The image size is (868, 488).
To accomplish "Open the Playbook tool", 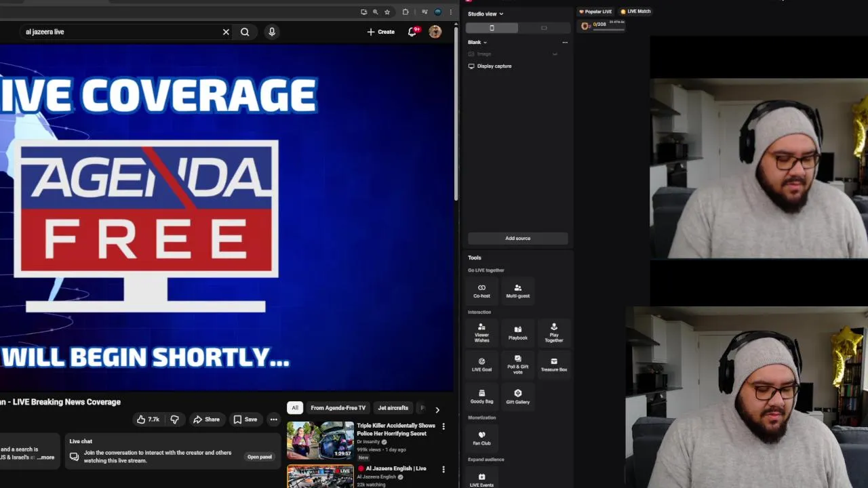I will [517, 333].
